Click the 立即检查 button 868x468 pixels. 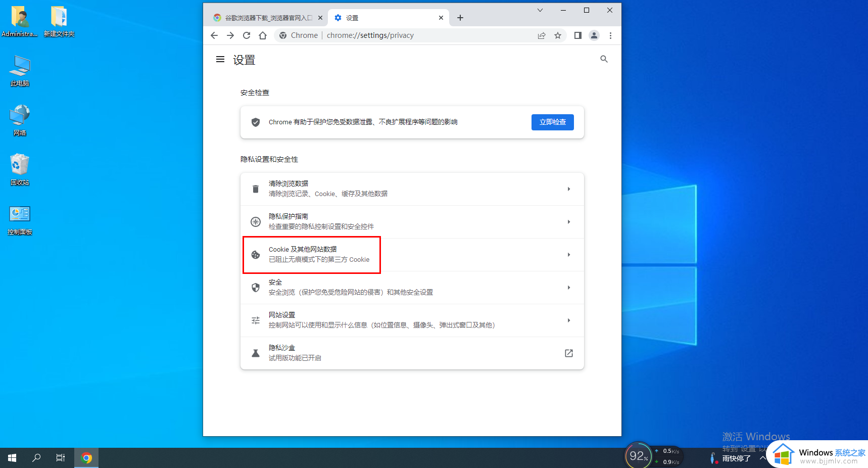coord(552,122)
